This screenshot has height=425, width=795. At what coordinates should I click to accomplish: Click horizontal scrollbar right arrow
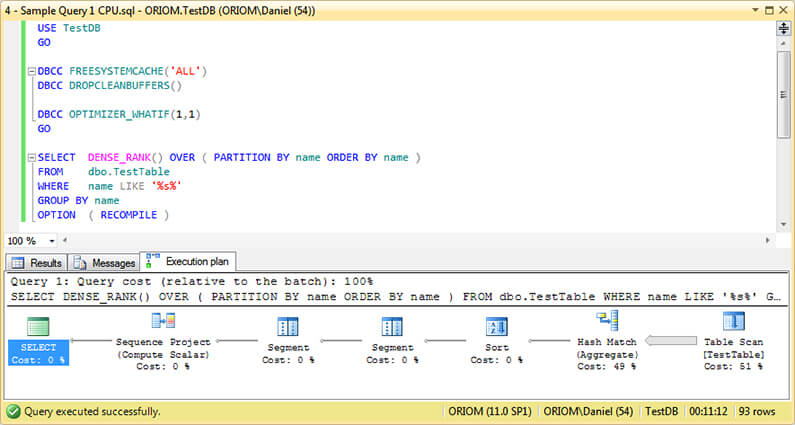pyautogui.click(x=768, y=241)
